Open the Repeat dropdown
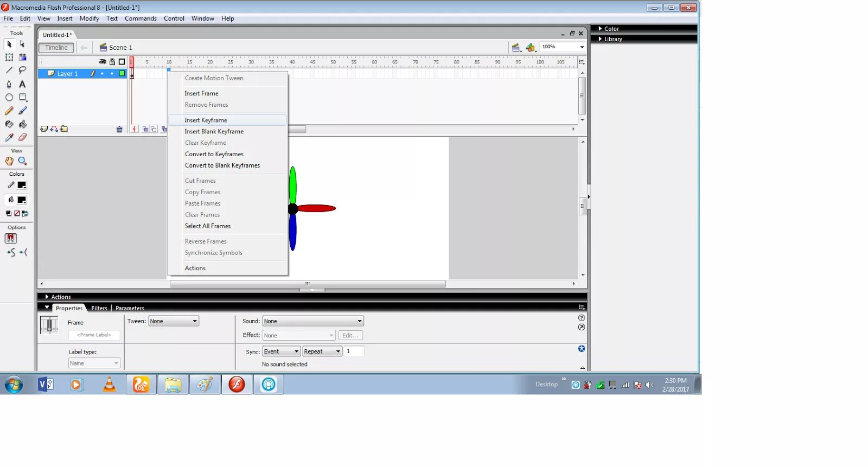Image resolution: width=868 pixels, height=467 pixels. click(x=322, y=351)
